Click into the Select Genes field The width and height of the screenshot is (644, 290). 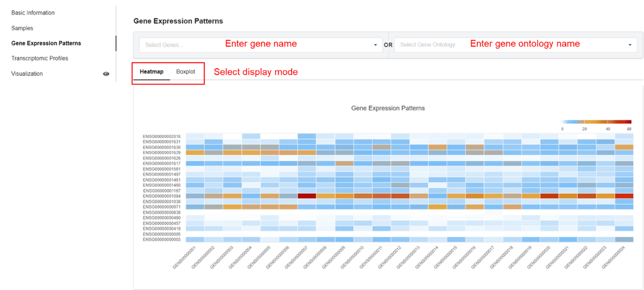click(255, 45)
